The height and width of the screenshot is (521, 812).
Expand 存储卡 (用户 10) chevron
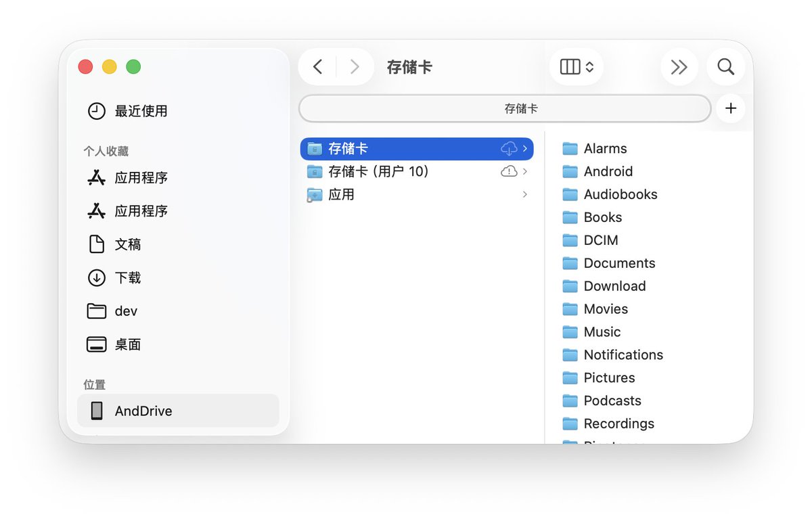tap(525, 171)
